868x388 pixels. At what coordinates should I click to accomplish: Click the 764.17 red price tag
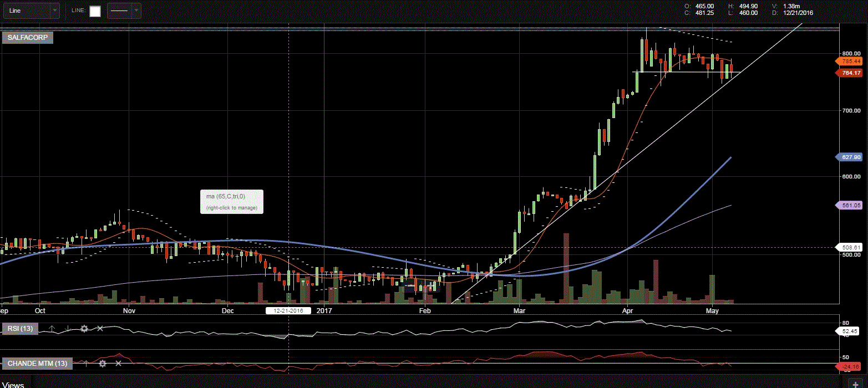pos(850,73)
